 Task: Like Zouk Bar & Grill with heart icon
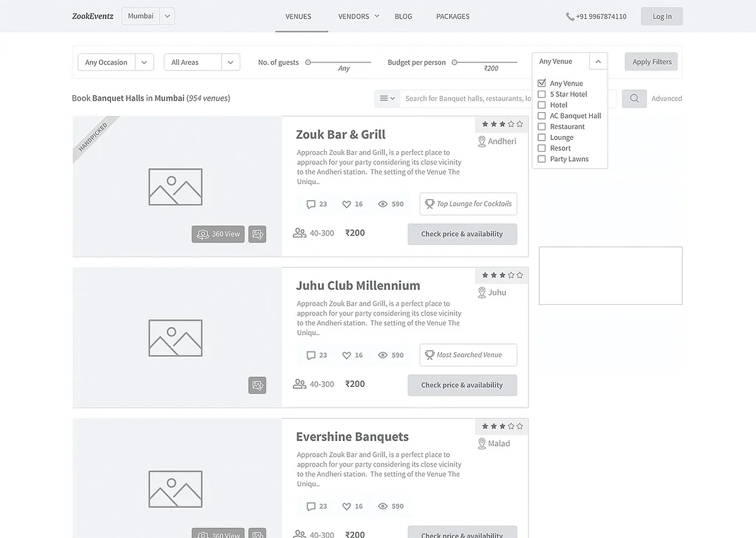click(346, 204)
